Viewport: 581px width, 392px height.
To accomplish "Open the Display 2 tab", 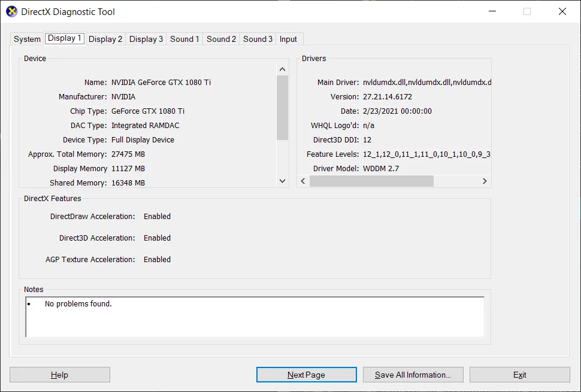I will click(x=105, y=39).
